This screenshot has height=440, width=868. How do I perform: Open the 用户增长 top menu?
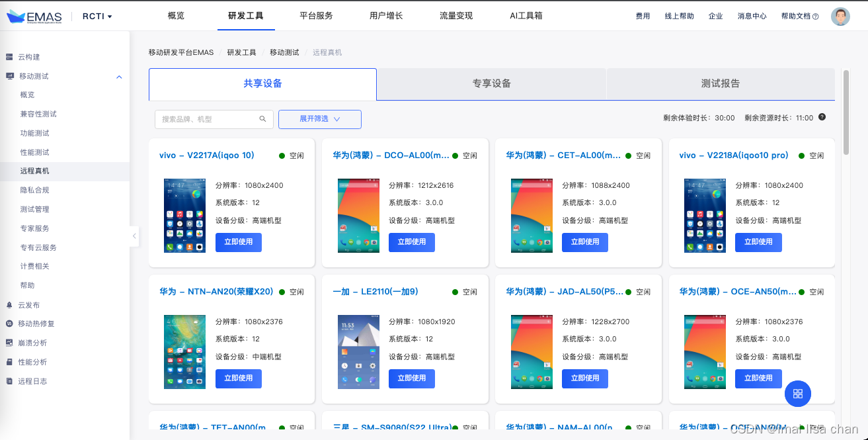click(386, 15)
